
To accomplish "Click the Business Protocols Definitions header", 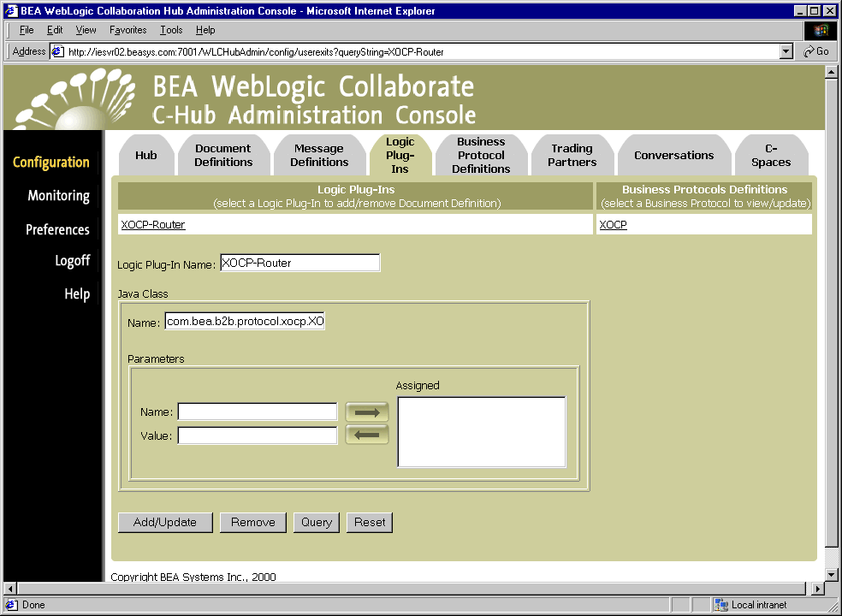I will (704, 196).
